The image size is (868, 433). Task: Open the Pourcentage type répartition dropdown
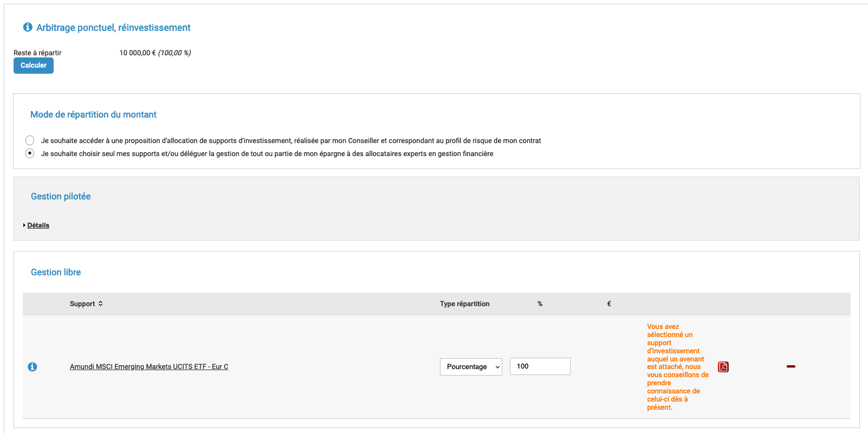click(x=471, y=366)
